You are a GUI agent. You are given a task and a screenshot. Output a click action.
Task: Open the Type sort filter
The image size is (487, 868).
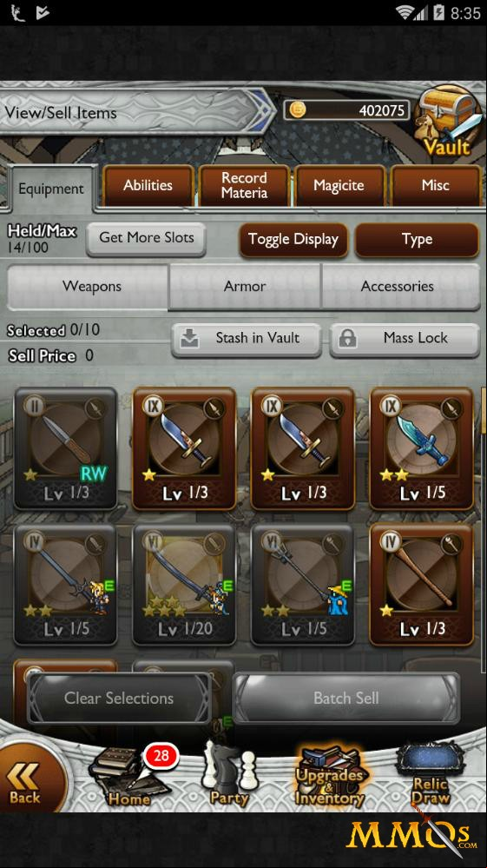tap(417, 240)
